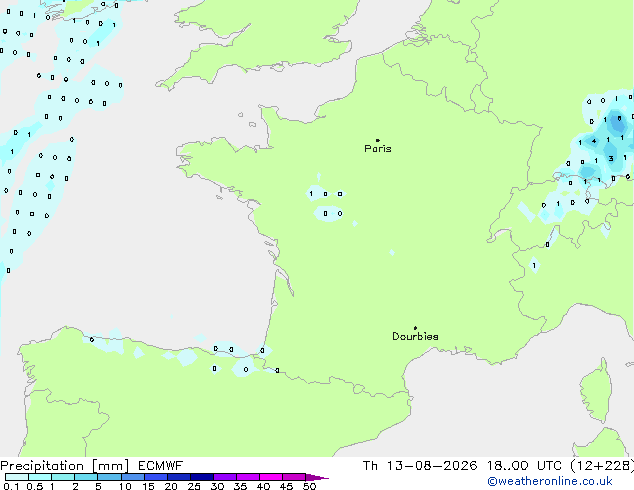Click the '0.5' legend scale number
The width and height of the screenshot is (634, 490).
point(35,486)
